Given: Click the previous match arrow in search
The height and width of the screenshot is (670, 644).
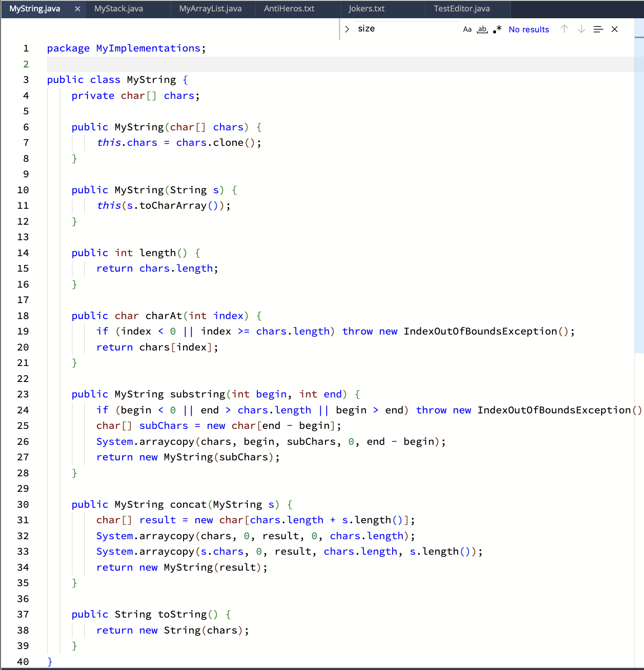Looking at the screenshot, I should coord(564,29).
